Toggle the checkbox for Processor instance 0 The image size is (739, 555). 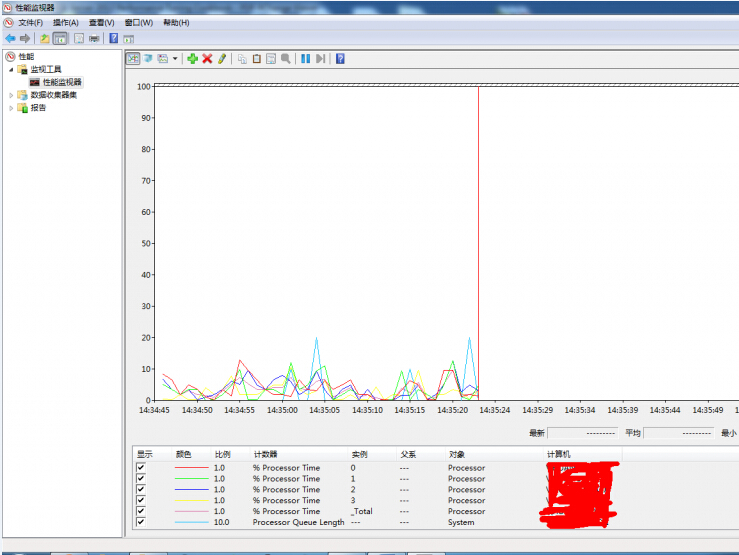141,467
